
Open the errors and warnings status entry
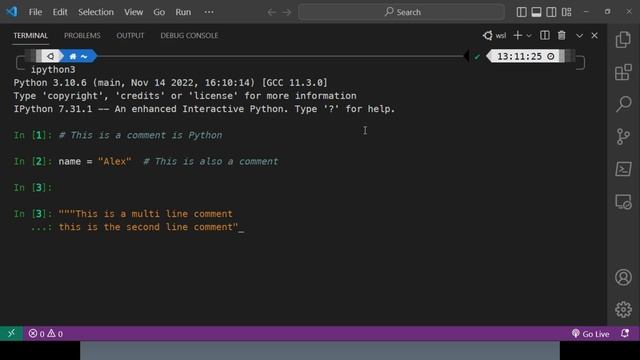46,333
